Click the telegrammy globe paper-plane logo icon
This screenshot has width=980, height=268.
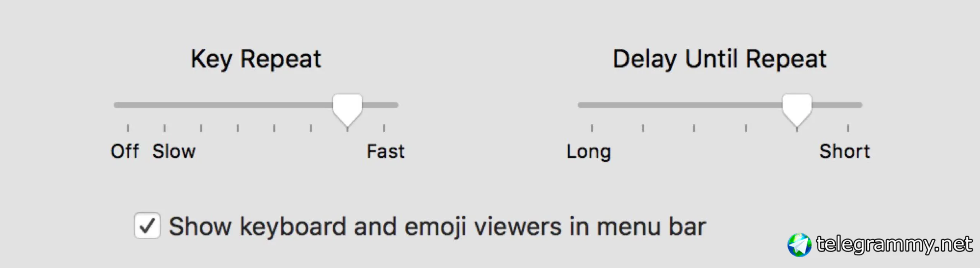799,245
